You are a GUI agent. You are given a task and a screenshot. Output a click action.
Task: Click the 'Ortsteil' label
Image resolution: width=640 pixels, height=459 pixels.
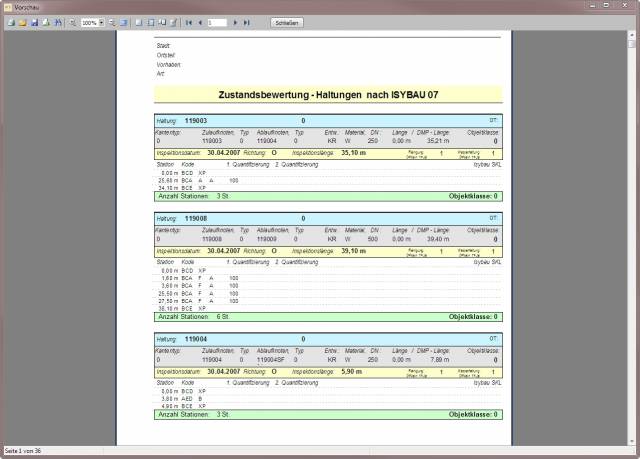166,55
